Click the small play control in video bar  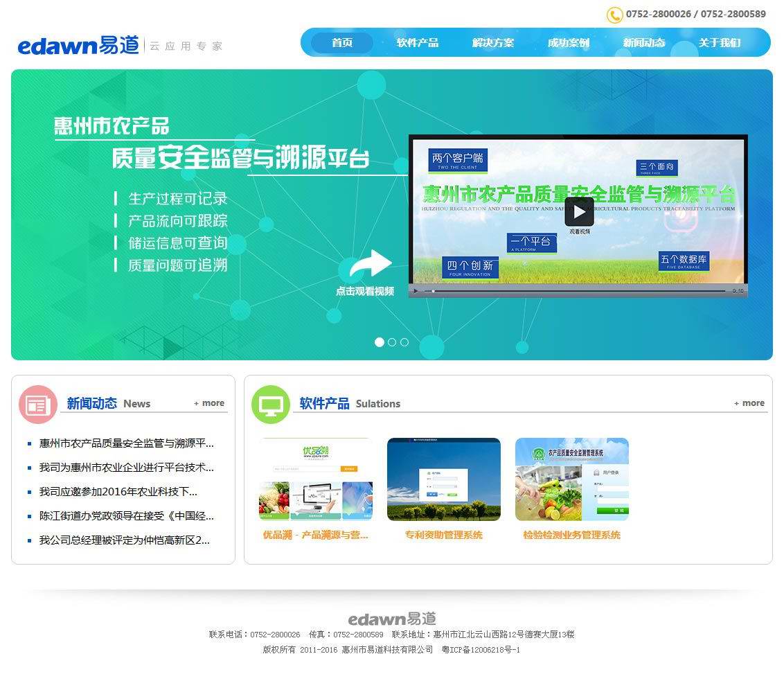pos(415,290)
